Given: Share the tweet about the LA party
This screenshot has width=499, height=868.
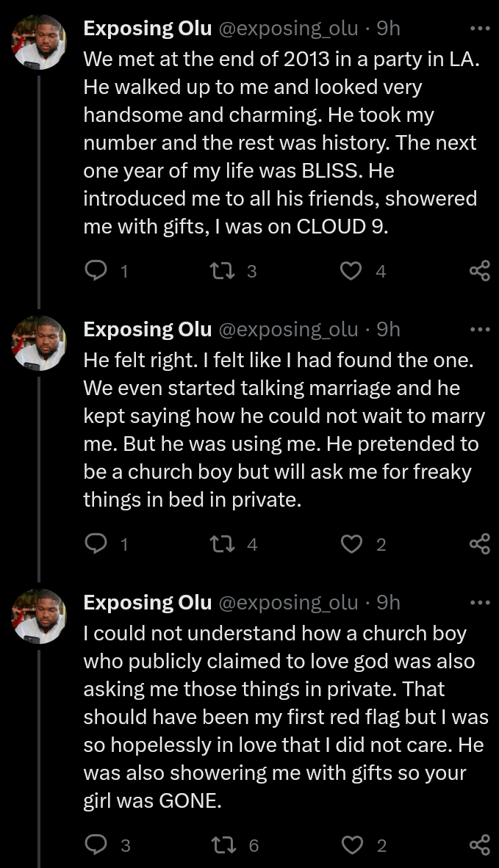Looking at the screenshot, I should click(x=479, y=272).
